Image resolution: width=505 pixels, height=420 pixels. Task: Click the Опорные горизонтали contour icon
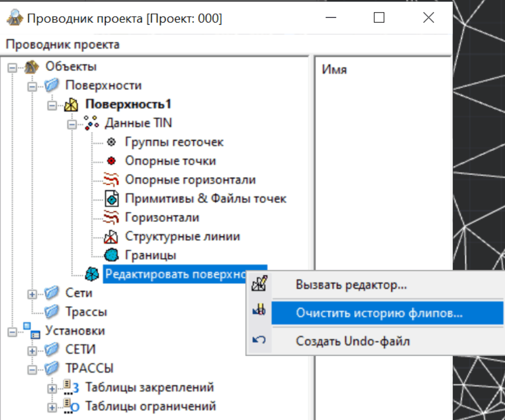[111, 180]
